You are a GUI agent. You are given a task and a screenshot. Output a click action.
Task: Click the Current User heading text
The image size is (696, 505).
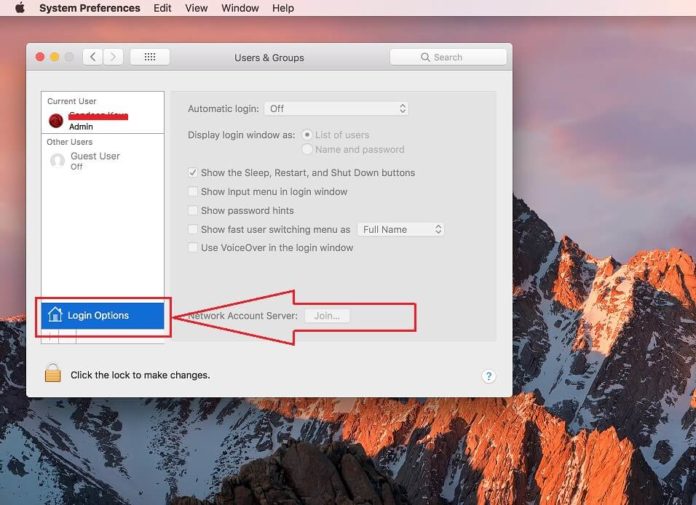click(71, 101)
